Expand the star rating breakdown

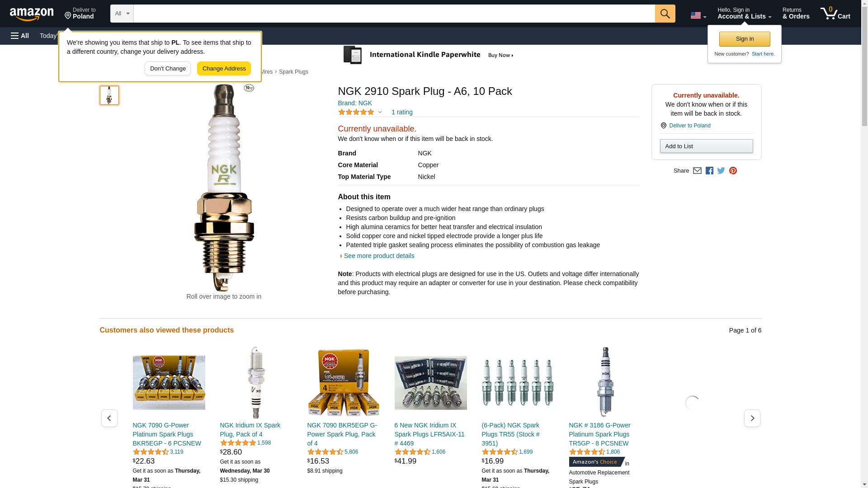380,112
